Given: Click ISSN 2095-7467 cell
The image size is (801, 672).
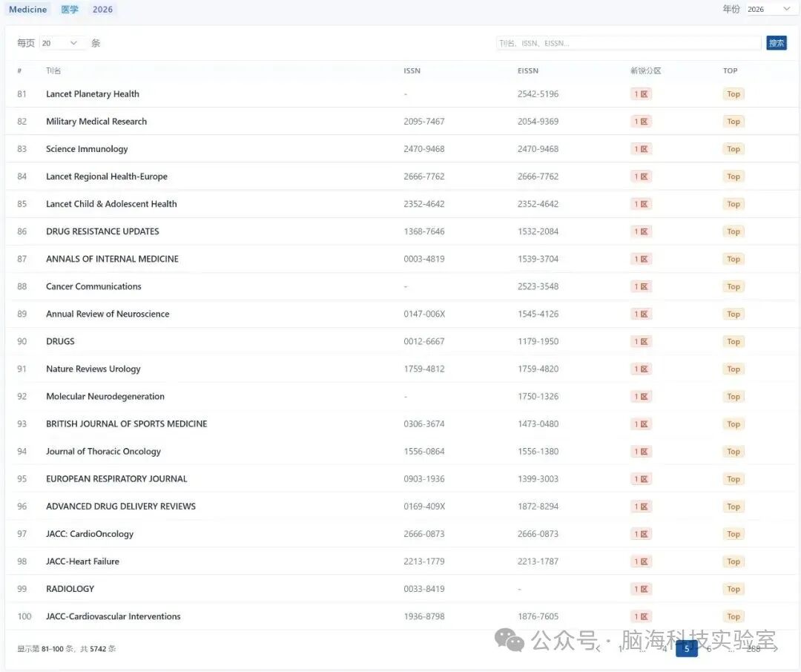Looking at the screenshot, I should [424, 122].
